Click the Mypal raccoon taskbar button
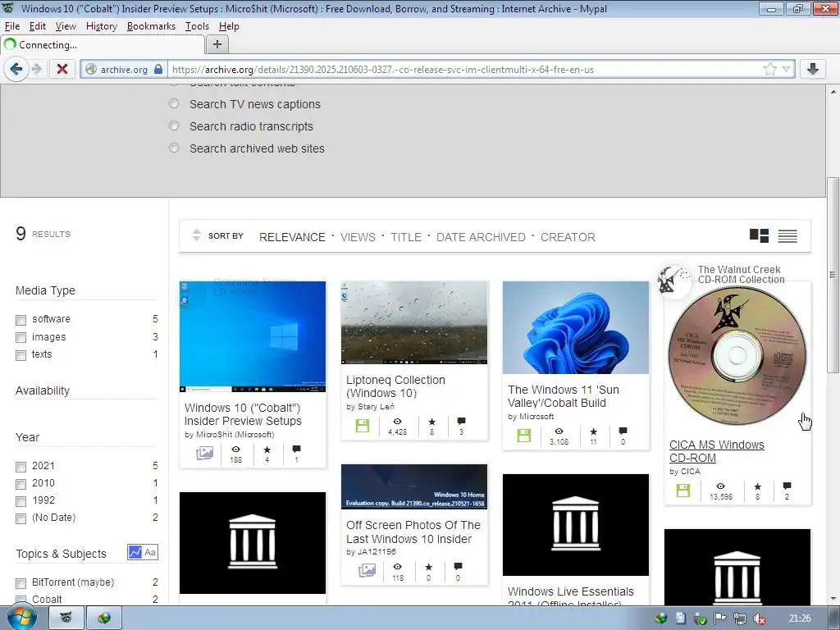840x630 pixels. [66, 618]
